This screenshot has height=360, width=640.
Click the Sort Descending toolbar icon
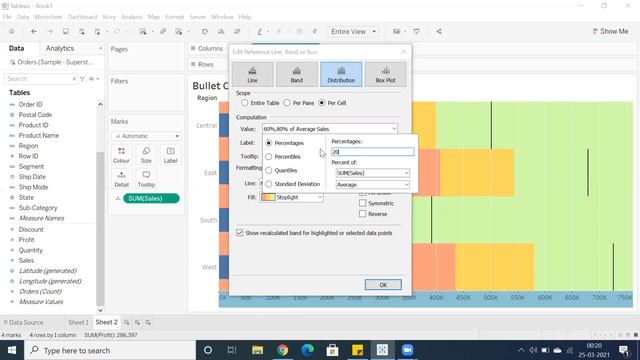(237, 31)
